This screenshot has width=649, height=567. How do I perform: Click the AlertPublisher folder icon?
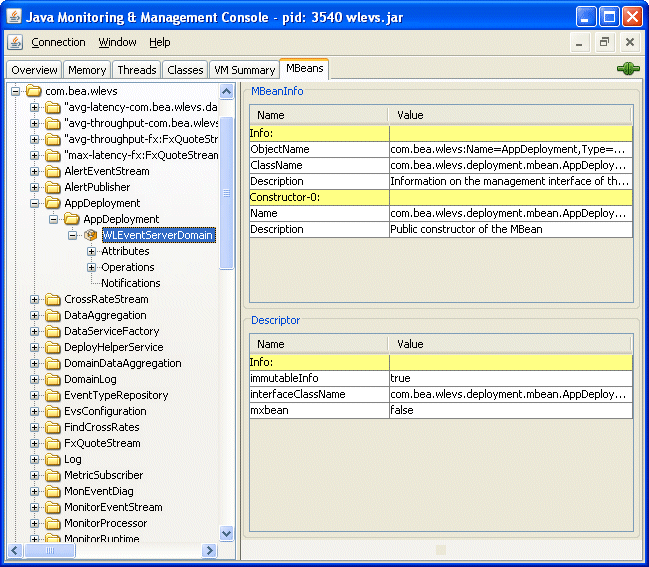coord(53,187)
